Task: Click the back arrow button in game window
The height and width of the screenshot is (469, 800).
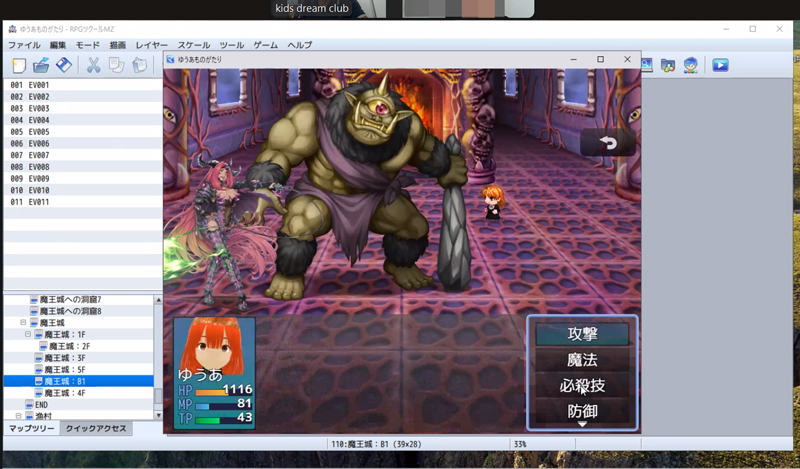Action: pos(608,143)
